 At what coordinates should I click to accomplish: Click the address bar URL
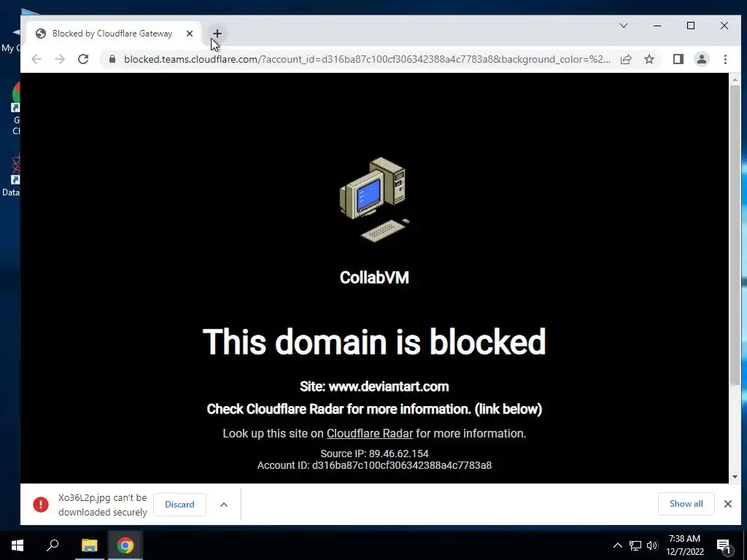[x=367, y=59]
